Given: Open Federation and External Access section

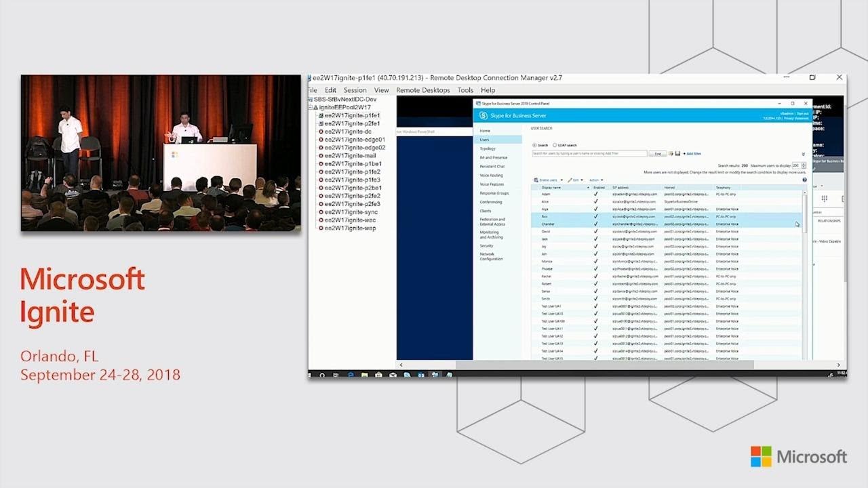Looking at the screenshot, I should pyautogui.click(x=492, y=222).
